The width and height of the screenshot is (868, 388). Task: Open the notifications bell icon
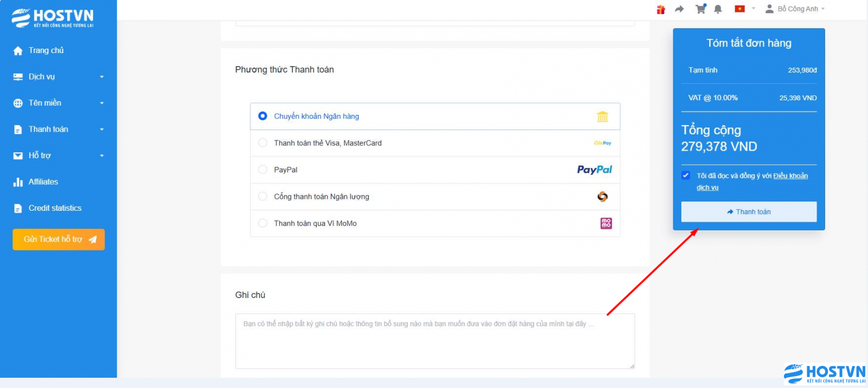point(718,9)
